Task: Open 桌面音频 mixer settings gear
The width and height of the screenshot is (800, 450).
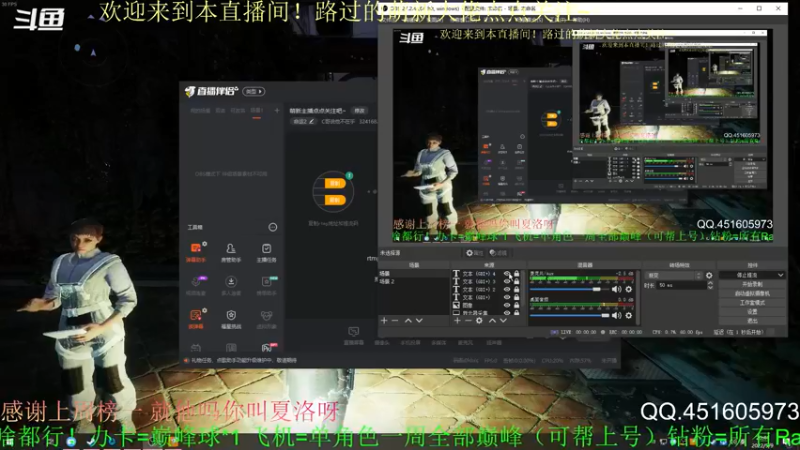Action: point(629,316)
